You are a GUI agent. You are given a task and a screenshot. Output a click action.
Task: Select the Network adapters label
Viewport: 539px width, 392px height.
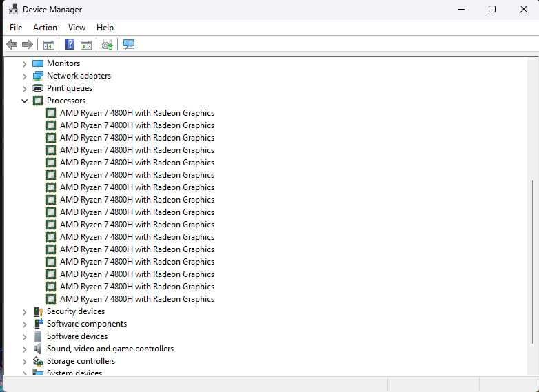79,76
